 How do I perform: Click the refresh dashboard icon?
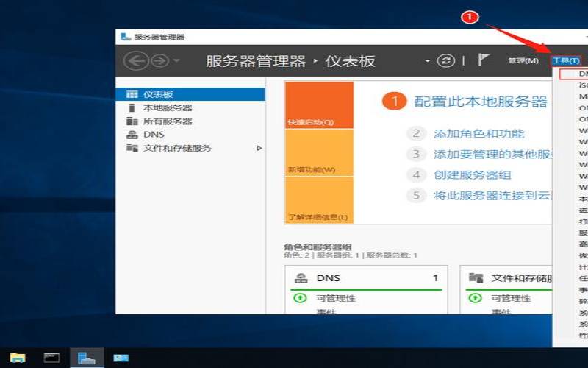click(446, 60)
